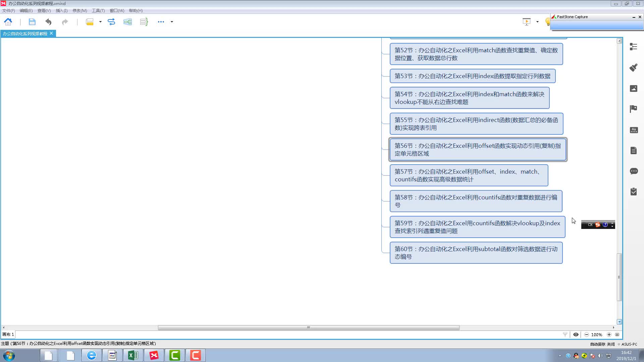Open the more tools ellipsis dropdown

pos(161,22)
